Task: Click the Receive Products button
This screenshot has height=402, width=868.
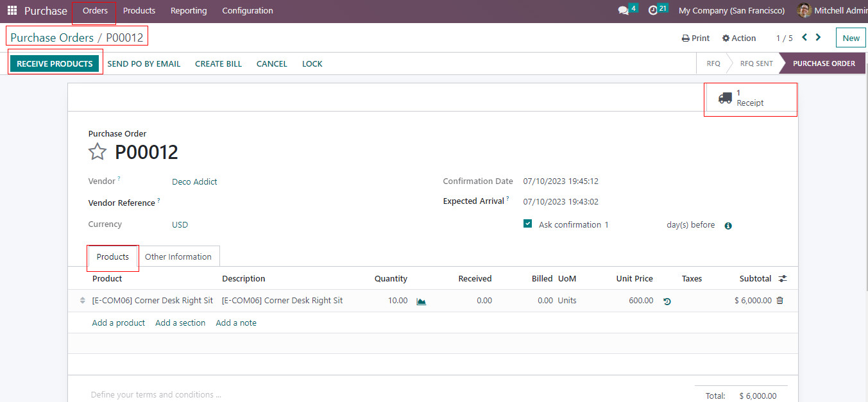Action: pos(55,63)
